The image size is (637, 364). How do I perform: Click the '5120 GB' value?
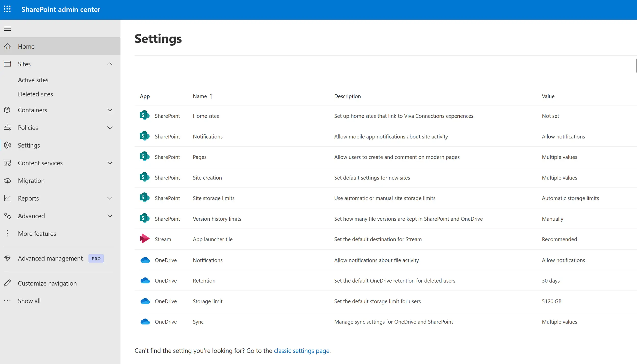(551, 301)
